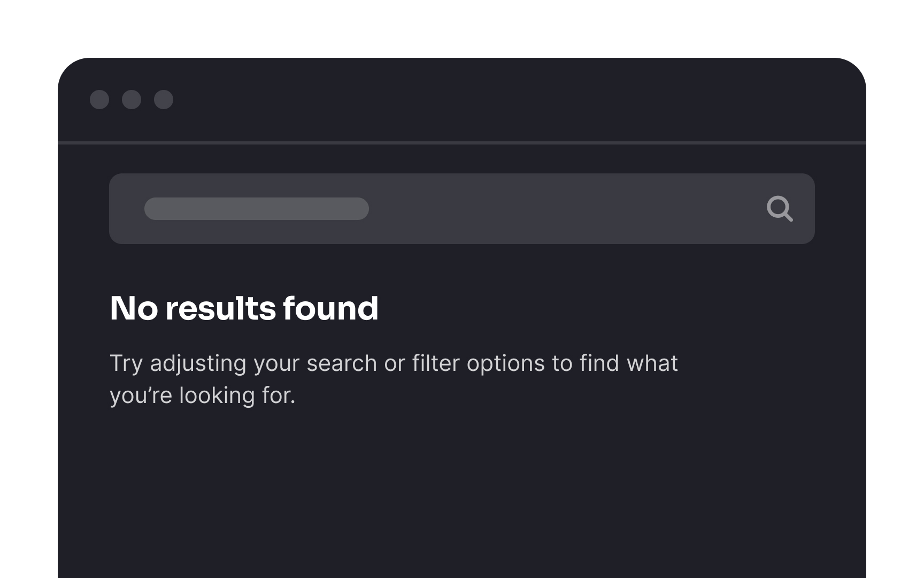Click the word "Try" starting the hint
The width and height of the screenshot is (924, 578).
126,364
